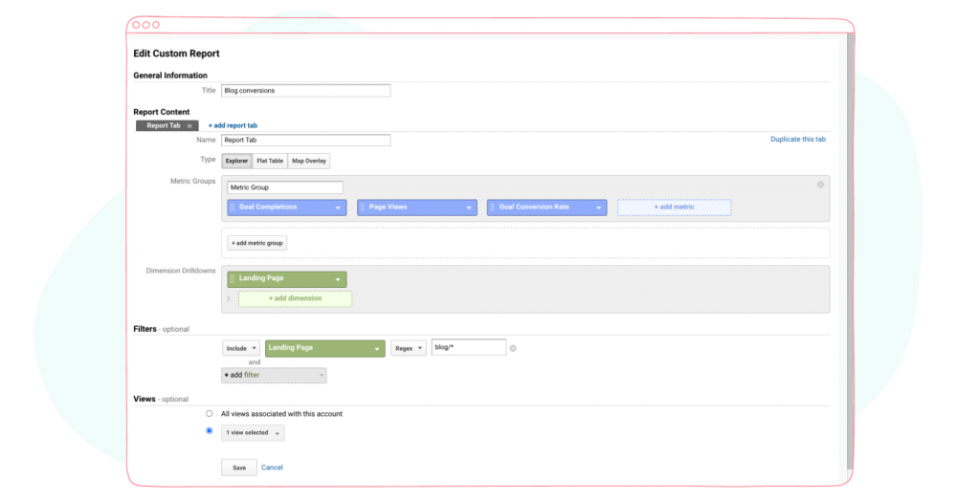Remove the Metric Group via its x icon

[x=820, y=185]
